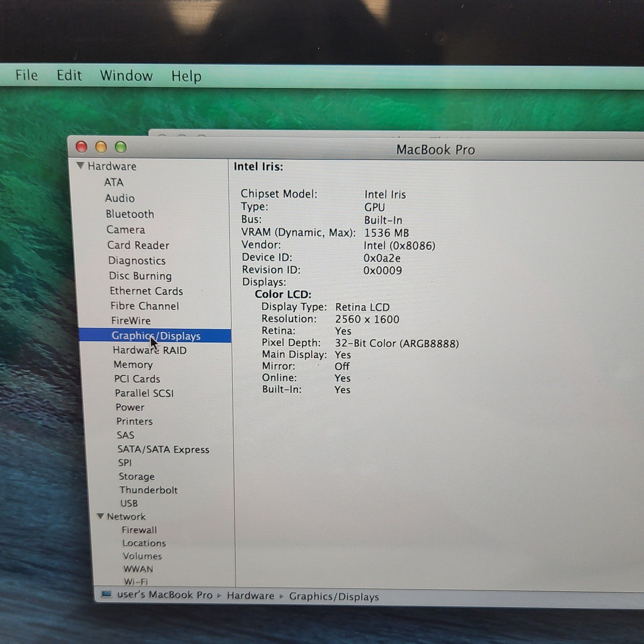This screenshot has height=644, width=644.
Task: Select SPI in the sidebar
Action: tap(125, 463)
